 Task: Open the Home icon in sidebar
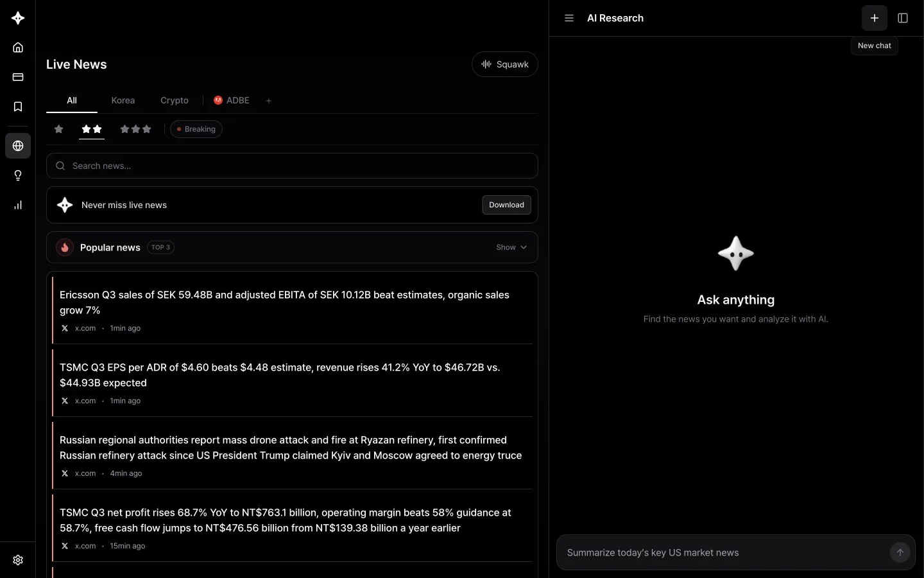pos(18,48)
